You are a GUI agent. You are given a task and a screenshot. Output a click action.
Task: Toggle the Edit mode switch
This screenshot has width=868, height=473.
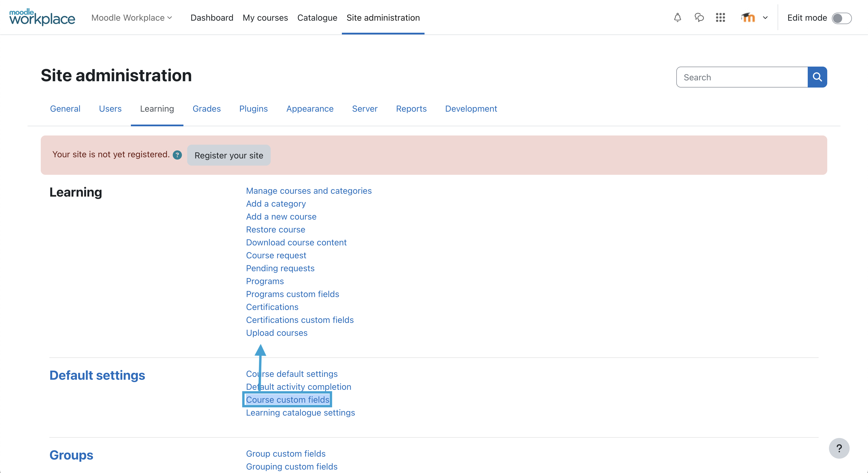841,18
